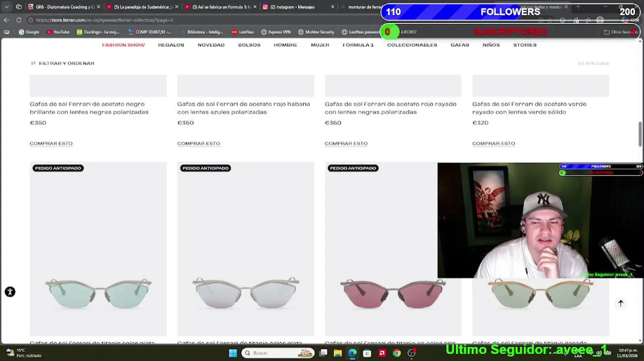Open the YouTube bookmark
Image resolution: width=644 pixels, height=361 pixels.
(58, 32)
